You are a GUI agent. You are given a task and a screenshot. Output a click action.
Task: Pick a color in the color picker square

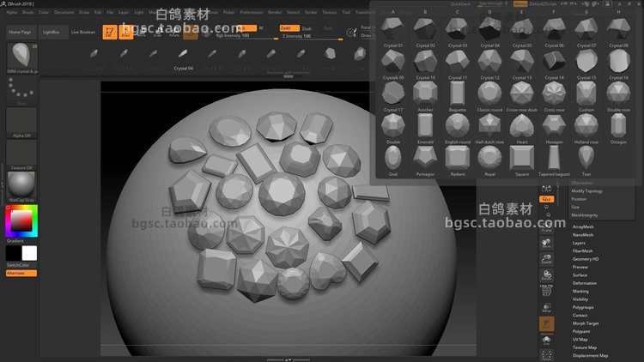(21, 220)
